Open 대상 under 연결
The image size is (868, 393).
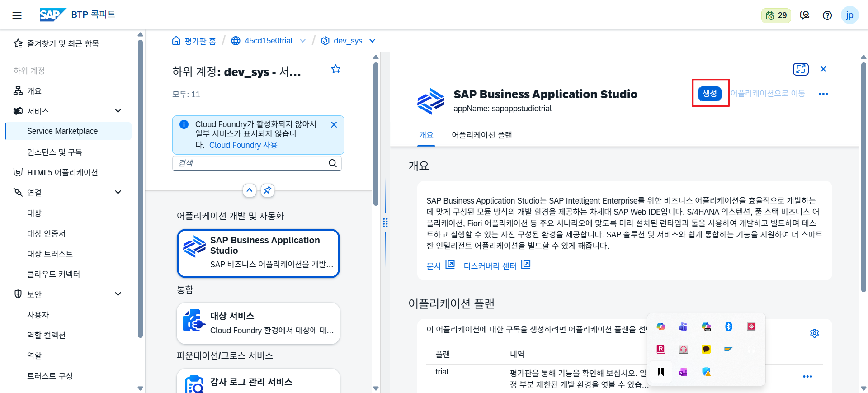pos(34,213)
